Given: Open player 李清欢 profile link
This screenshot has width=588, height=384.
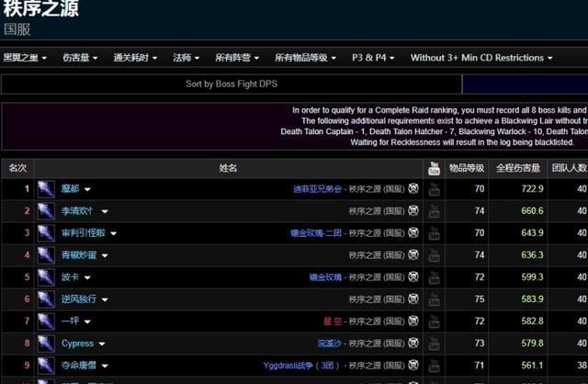Looking at the screenshot, I should point(77,210).
